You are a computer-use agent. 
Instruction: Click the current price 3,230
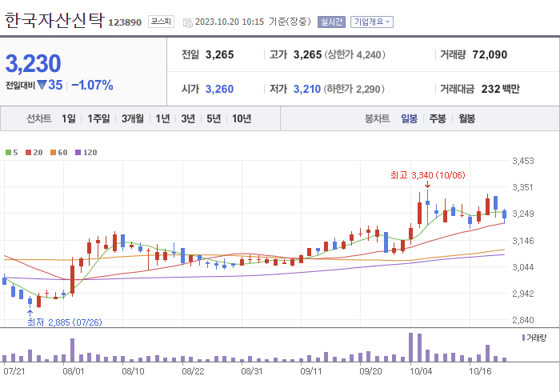(34, 63)
